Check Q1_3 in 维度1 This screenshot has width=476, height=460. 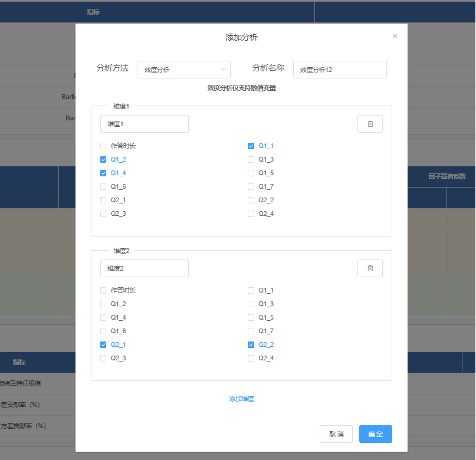tap(251, 159)
